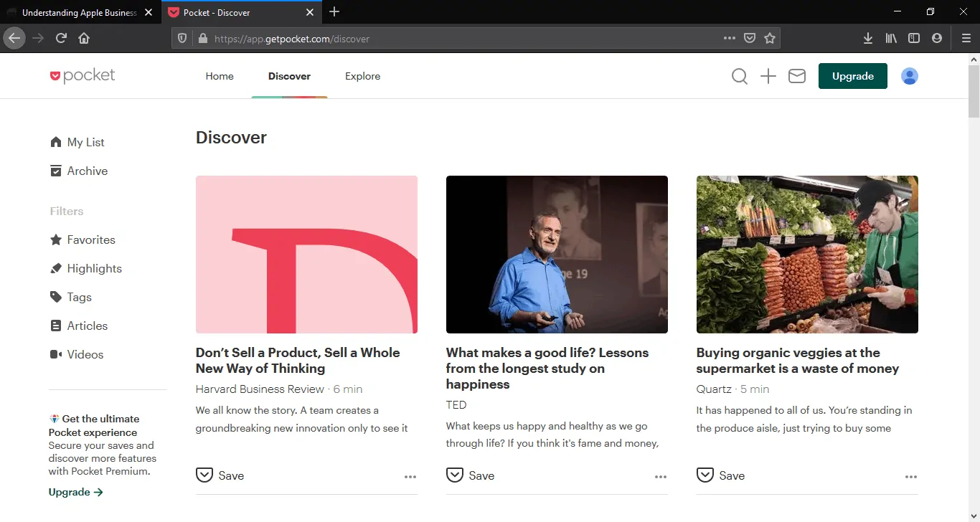Open the Firefox hamburger menu
Screen dimensions: 980x522
click(966, 38)
